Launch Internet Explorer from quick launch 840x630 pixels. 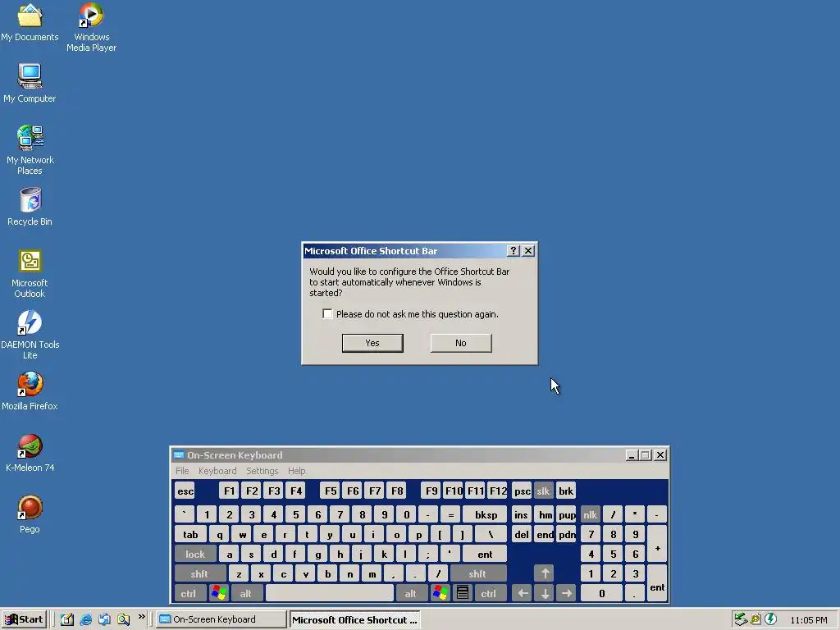pos(85,619)
